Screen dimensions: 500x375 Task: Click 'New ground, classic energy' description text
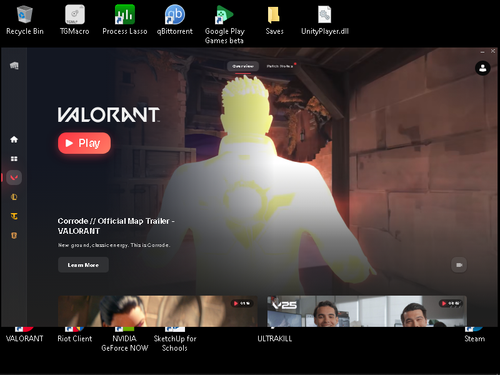click(x=114, y=245)
